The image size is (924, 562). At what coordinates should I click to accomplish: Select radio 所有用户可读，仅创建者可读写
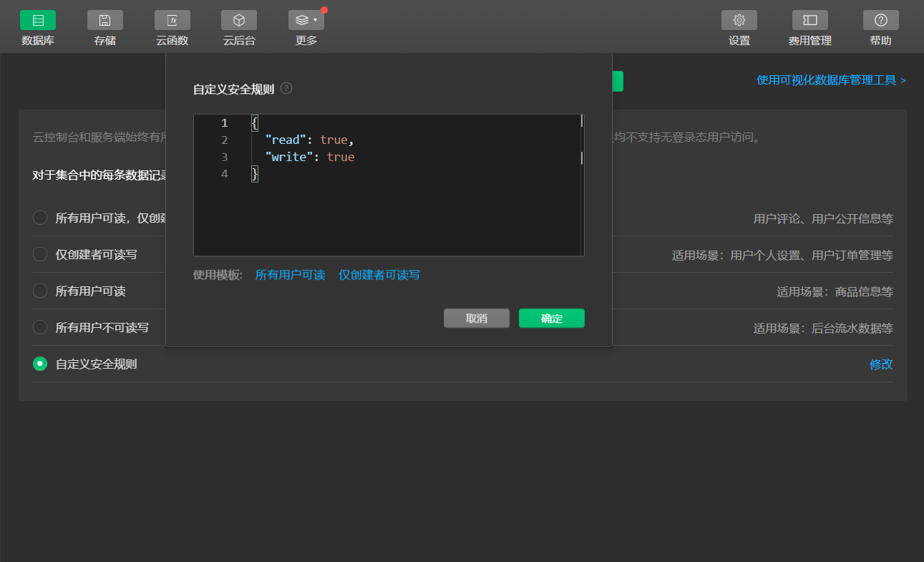tap(40, 218)
